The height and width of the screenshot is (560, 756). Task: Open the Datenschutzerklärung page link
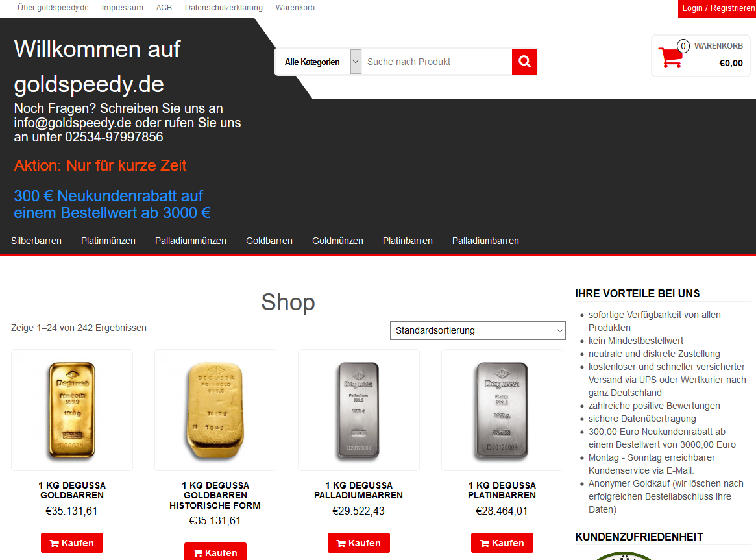[x=224, y=8]
